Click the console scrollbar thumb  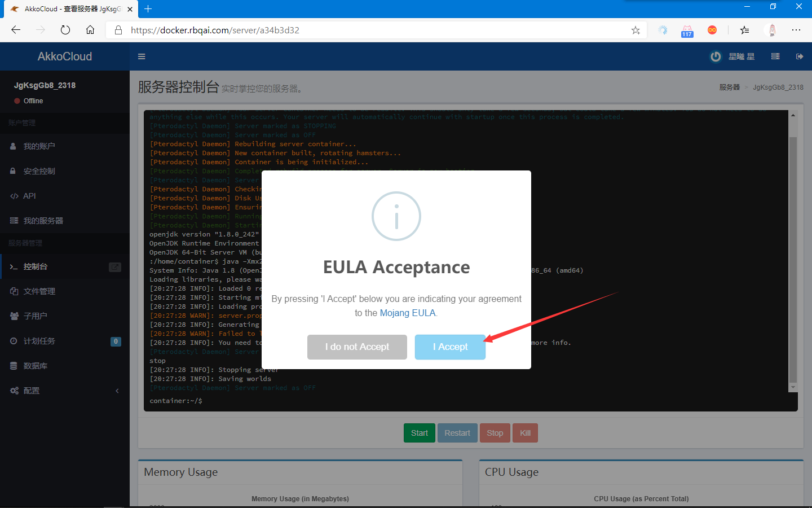(793, 260)
